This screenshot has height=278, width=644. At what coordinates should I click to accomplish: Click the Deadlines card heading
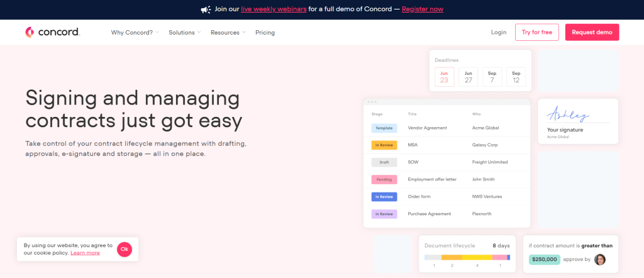pos(447,60)
